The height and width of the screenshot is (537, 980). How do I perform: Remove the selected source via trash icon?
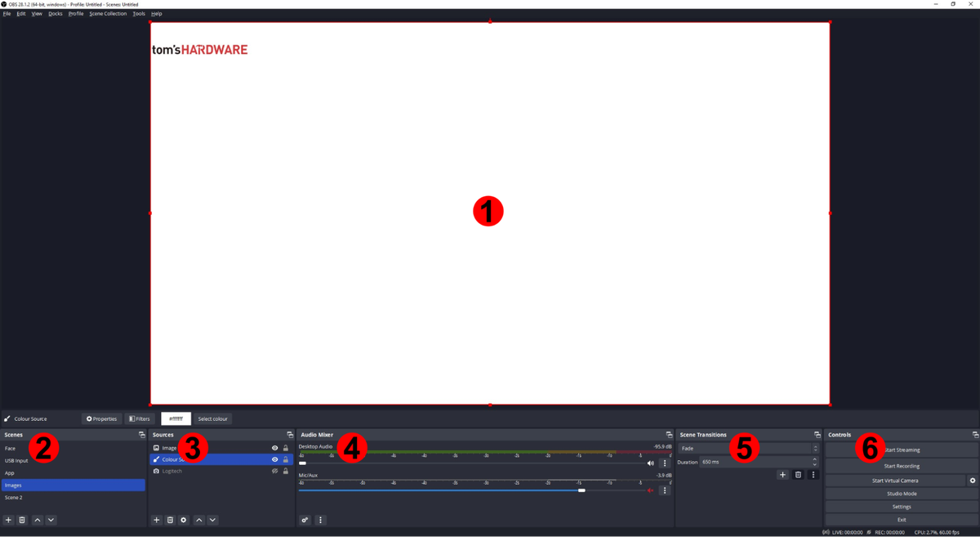(170, 520)
